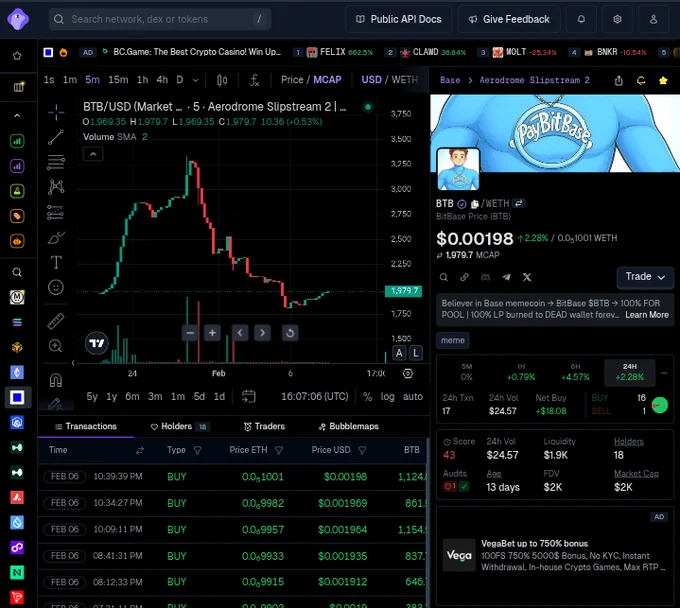Swap the BTB/WETH pair order
This screenshot has height=608, width=680.
coord(519,203)
